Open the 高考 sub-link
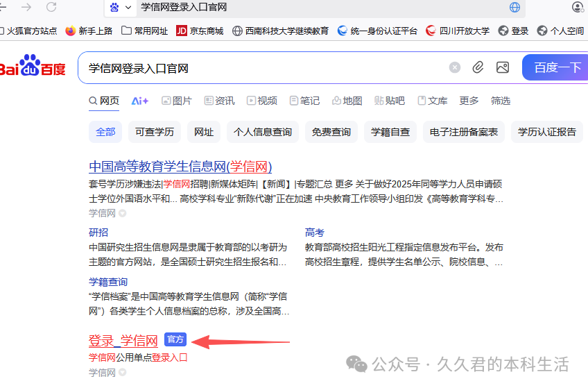 tap(315, 233)
